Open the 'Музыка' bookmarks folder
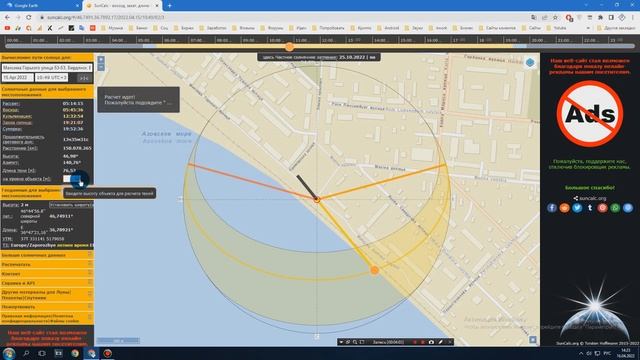The image size is (640, 360). [112, 28]
